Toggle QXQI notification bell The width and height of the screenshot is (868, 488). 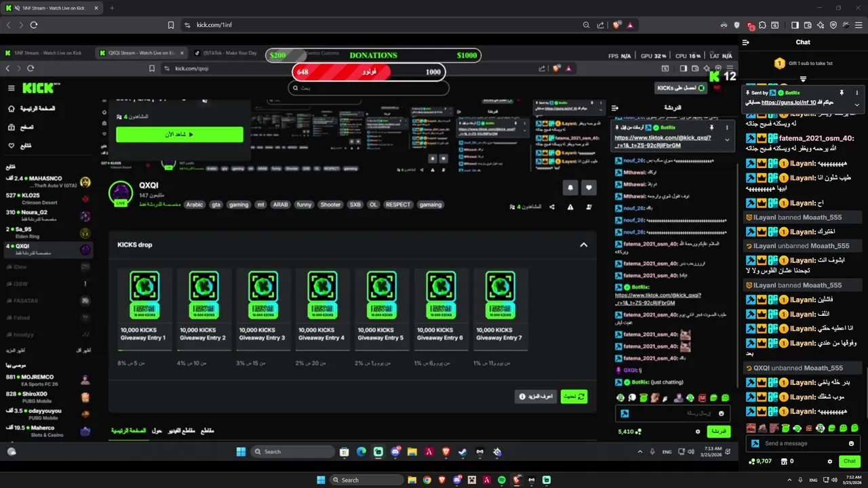(x=570, y=188)
